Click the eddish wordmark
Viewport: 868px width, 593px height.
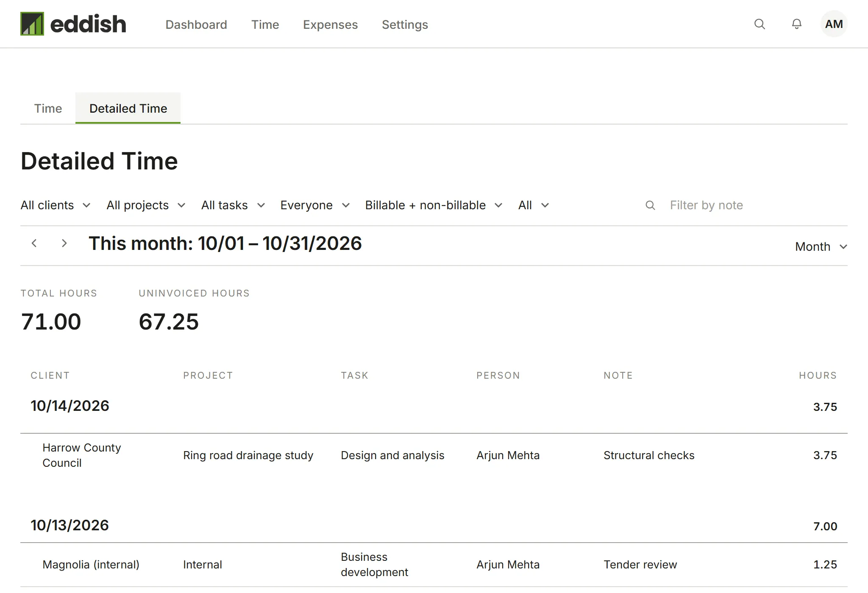(x=88, y=24)
